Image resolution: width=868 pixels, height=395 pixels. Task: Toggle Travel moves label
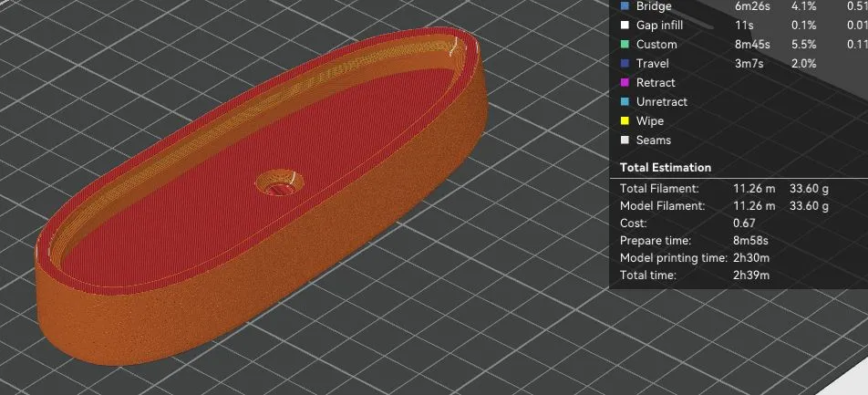coord(653,64)
